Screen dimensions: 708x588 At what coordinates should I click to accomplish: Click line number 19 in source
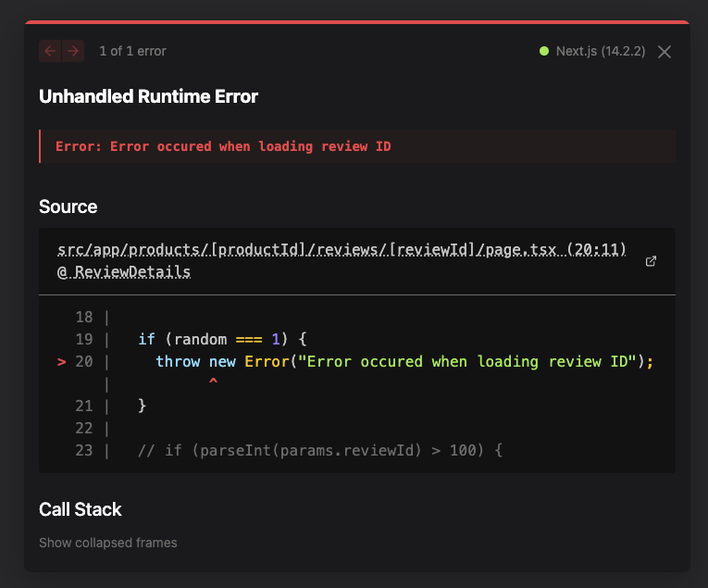(84, 339)
